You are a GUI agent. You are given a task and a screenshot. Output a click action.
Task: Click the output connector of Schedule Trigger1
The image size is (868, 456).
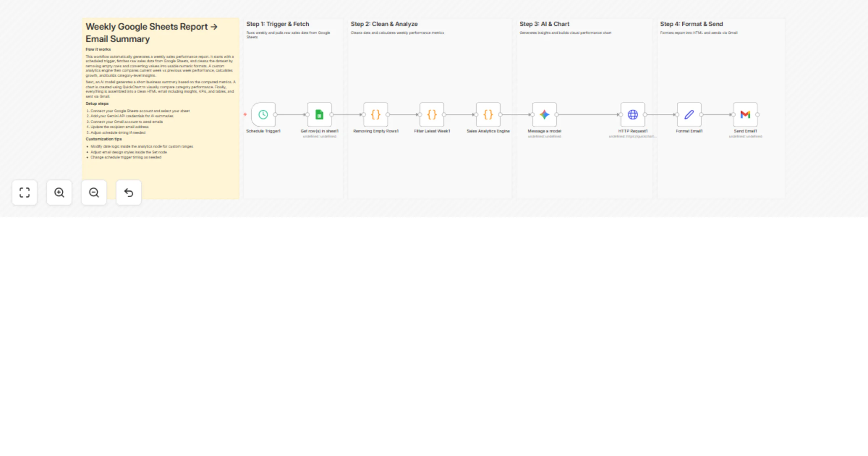(x=276, y=115)
